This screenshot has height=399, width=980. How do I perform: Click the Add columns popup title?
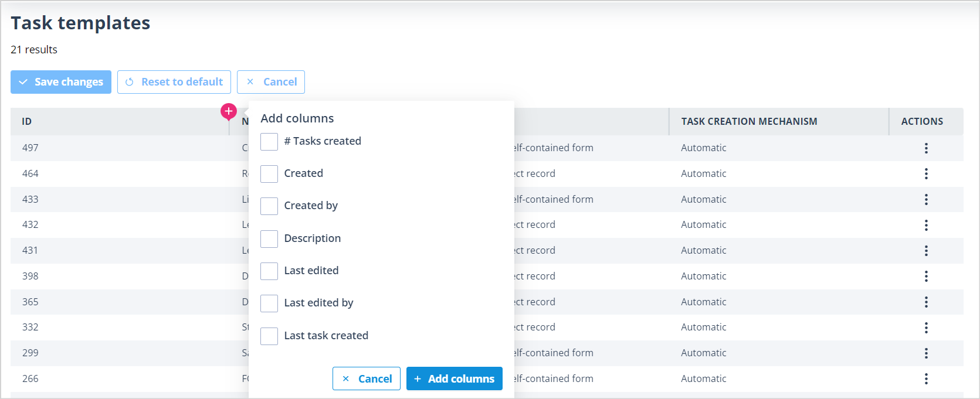297,118
